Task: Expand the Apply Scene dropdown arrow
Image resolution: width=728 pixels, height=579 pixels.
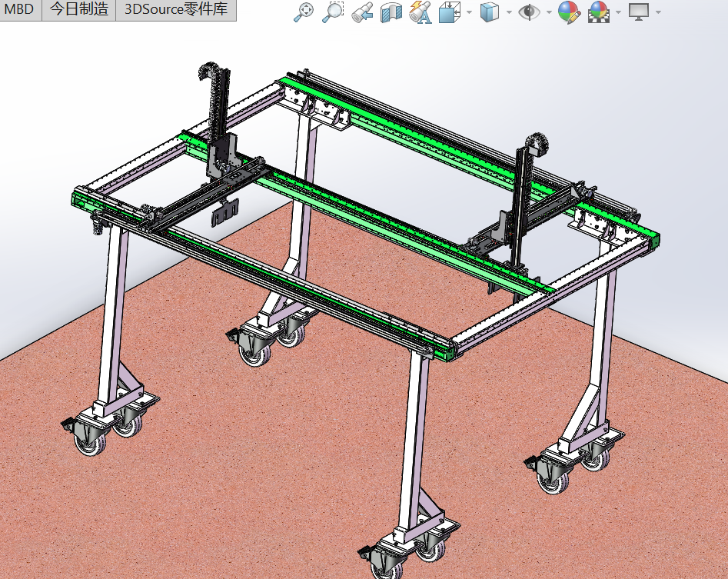Action: (x=618, y=12)
